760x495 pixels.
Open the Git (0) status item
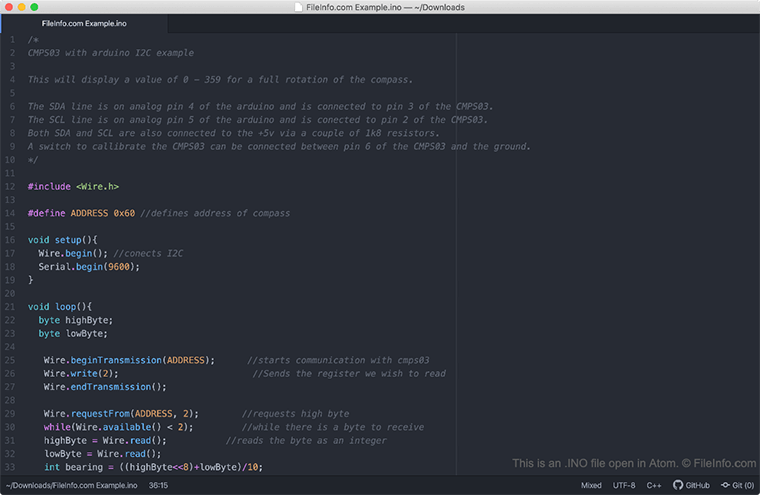737,485
